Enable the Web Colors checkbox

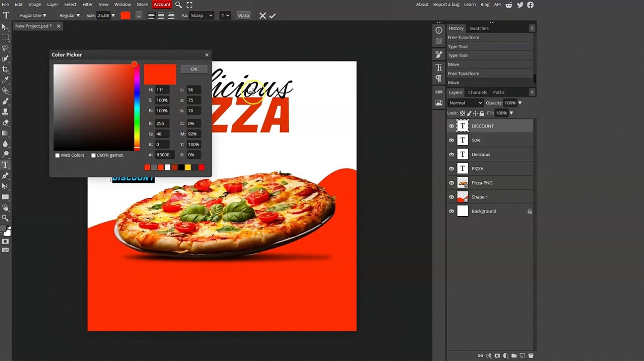57,155
